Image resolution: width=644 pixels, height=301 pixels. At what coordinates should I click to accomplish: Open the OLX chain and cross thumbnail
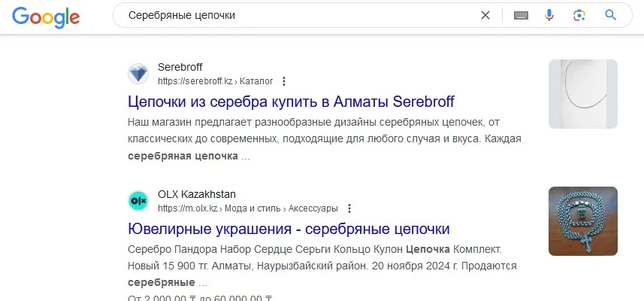tap(583, 221)
